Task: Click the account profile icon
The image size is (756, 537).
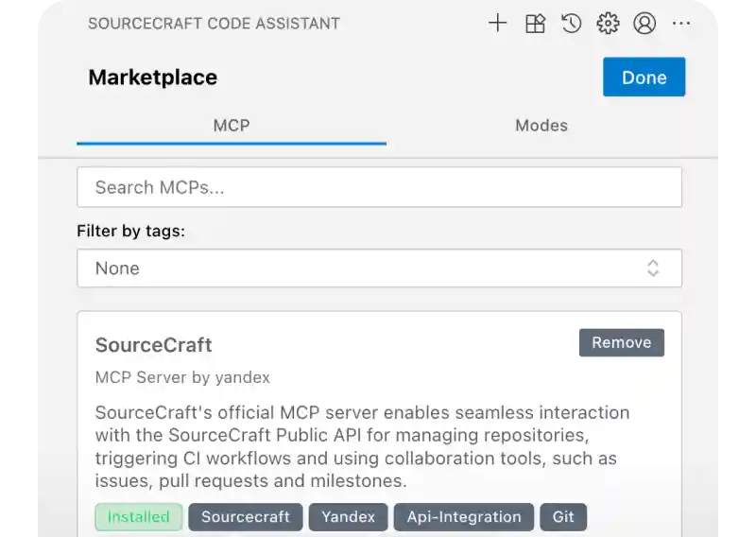Action: 644,24
